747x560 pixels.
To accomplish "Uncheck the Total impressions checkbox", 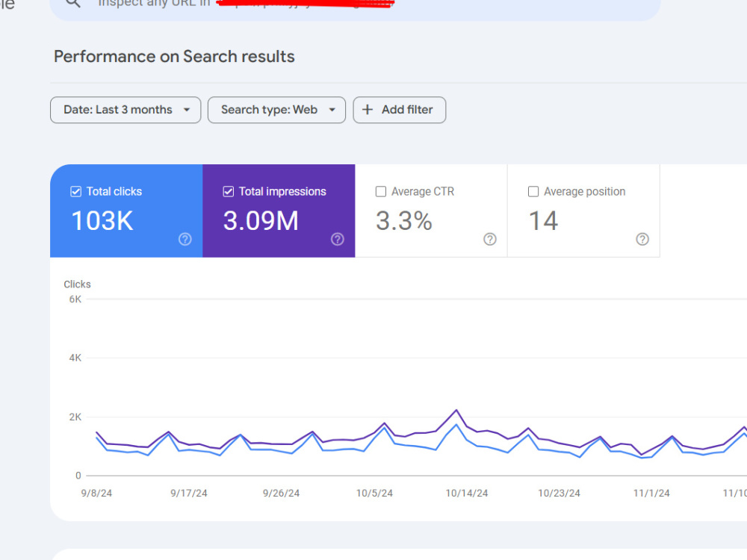I will (x=228, y=191).
